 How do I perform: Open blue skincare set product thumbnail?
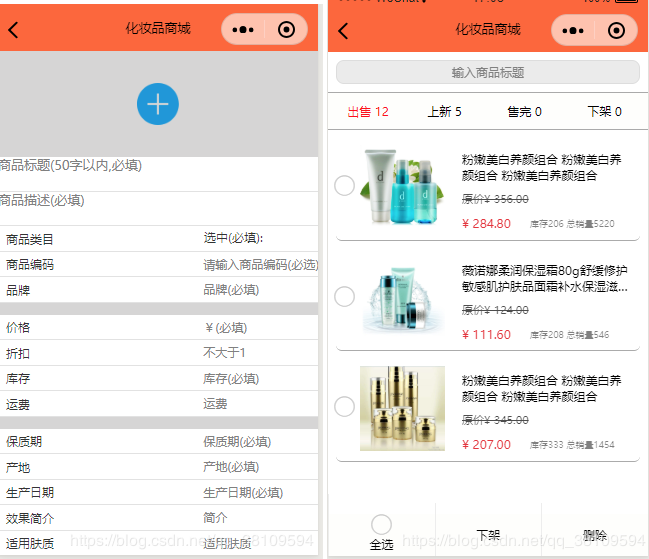coord(402,186)
